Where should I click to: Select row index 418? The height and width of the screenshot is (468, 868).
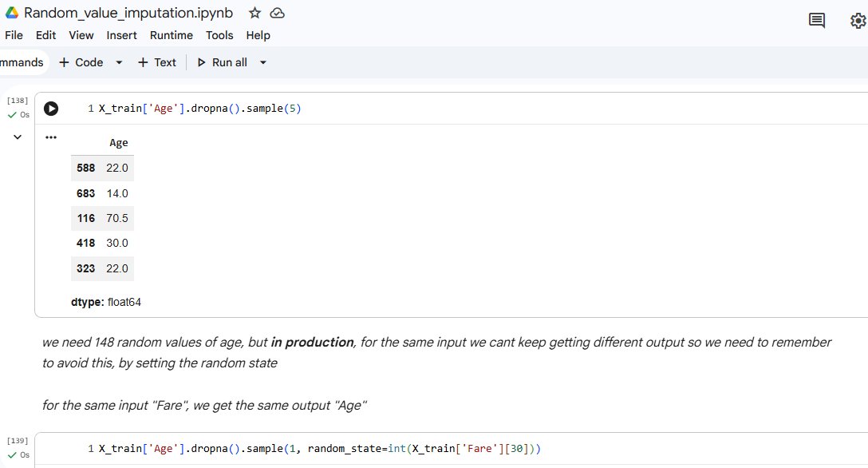pyautogui.click(x=86, y=243)
